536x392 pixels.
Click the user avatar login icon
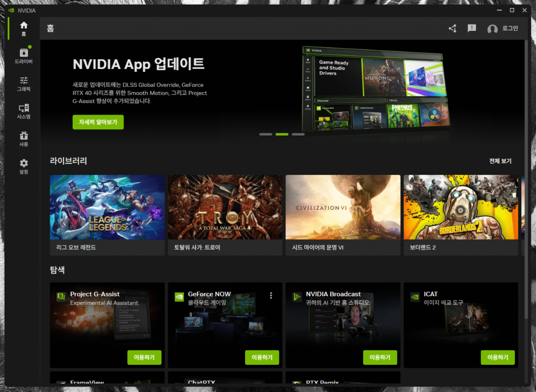pos(492,29)
